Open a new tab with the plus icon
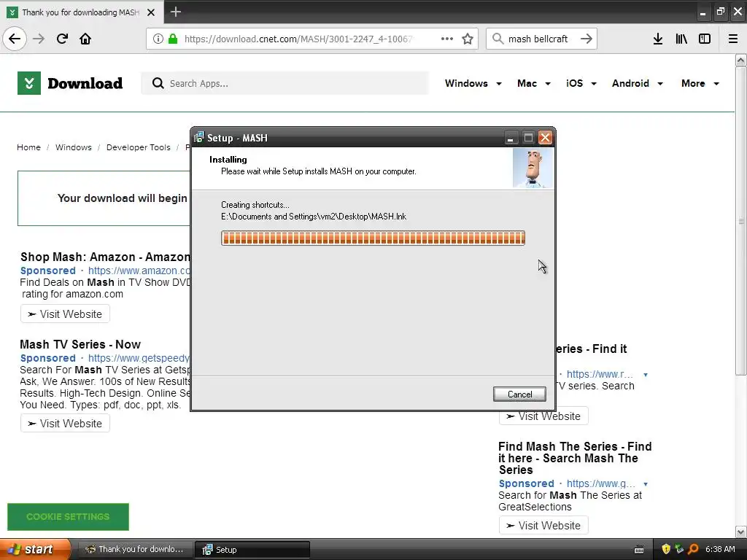Image resolution: width=747 pixels, height=560 pixels. [176, 12]
